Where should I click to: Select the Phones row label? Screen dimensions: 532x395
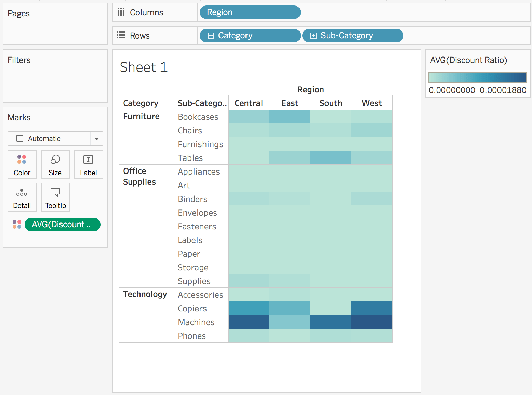(x=192, y=336)
